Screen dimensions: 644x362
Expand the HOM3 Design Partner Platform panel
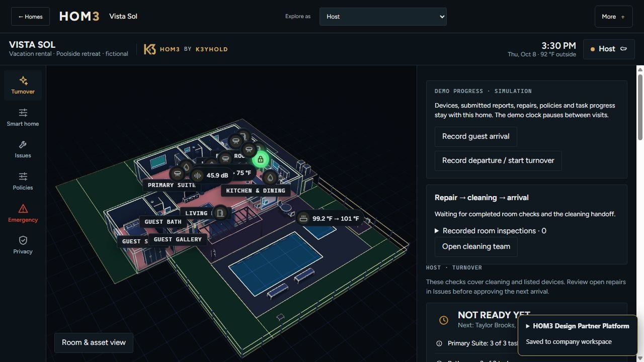coord(577,326)
